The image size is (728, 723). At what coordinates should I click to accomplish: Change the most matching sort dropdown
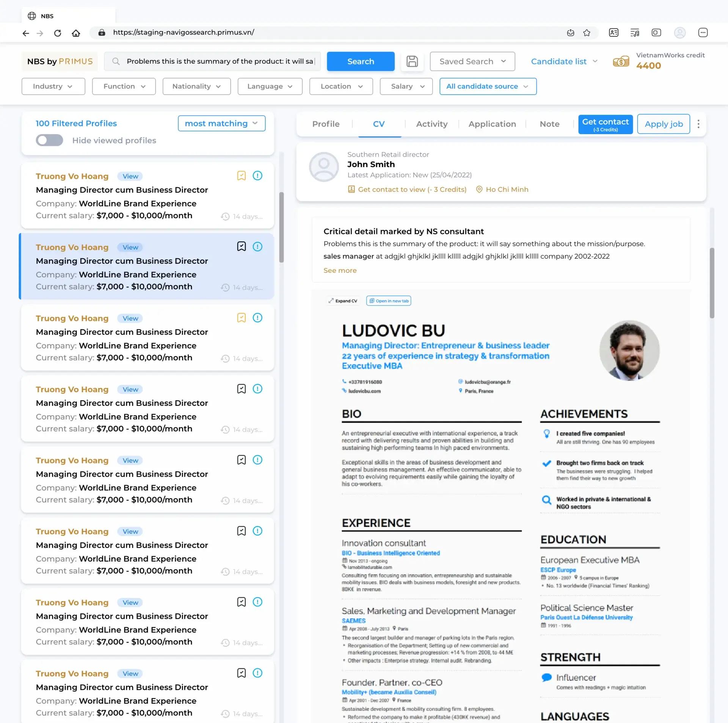(x=222, y=124)
